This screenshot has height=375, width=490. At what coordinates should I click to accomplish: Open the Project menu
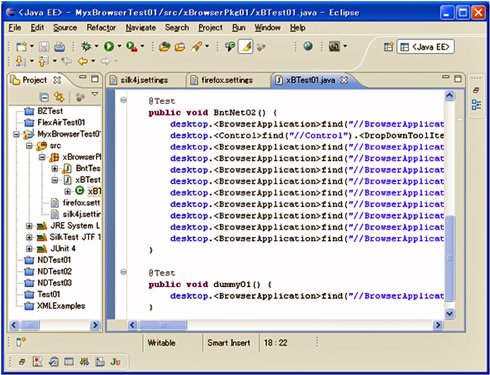pos(210,28)
